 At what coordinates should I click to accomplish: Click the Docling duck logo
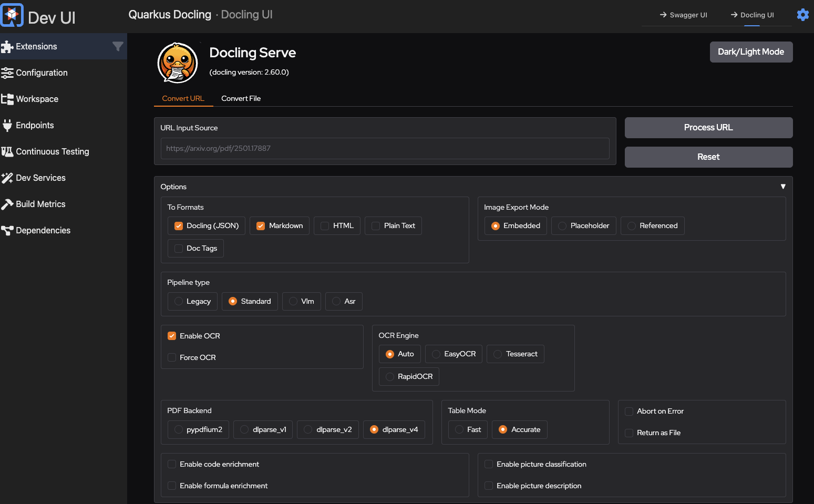(177, 63)
